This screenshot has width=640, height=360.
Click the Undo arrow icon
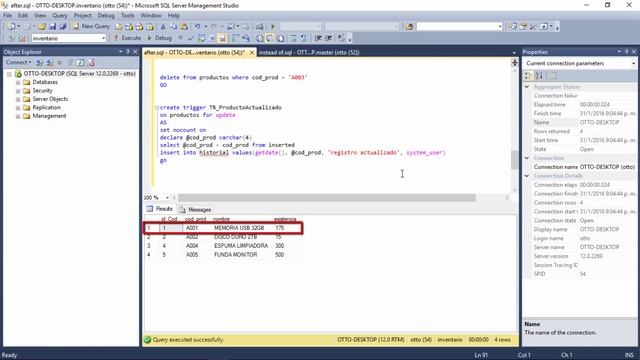pos(197,27)
